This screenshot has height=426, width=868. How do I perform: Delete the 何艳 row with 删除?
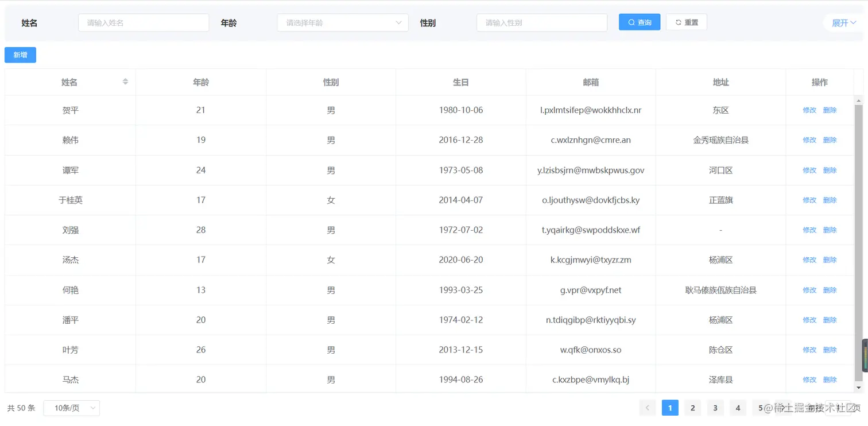point(830,291)
